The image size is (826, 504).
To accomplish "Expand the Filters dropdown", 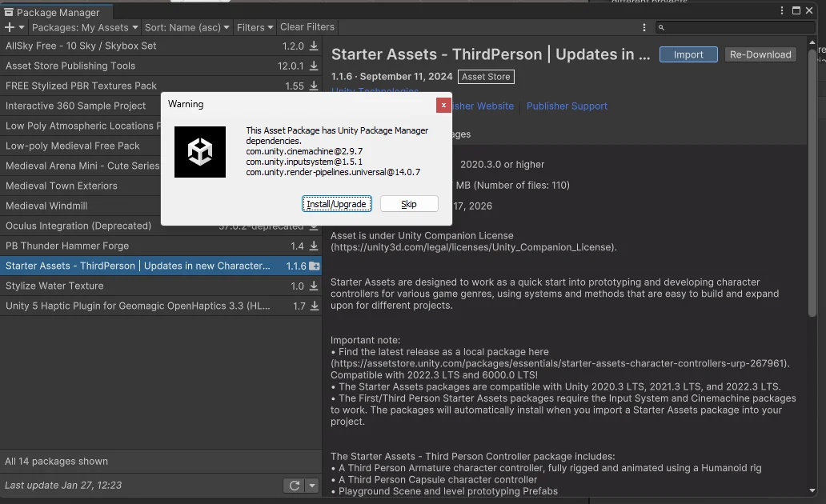I will (255, 27).
